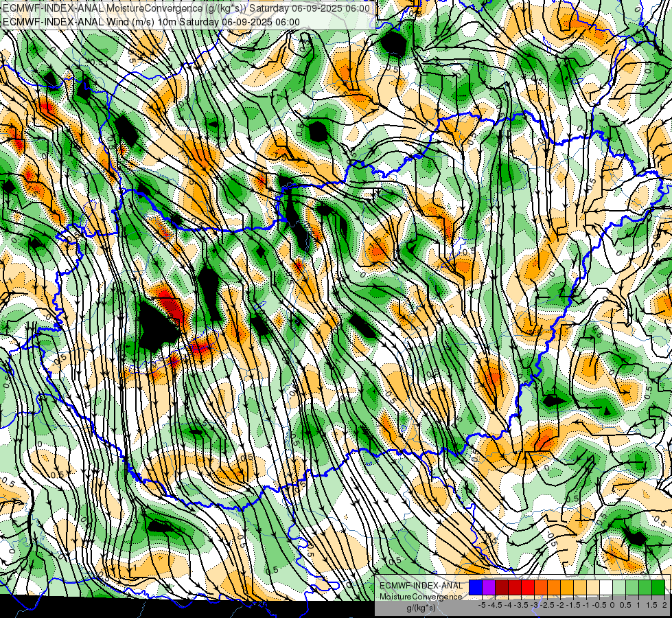
Task: Select the legend swatch between -4 and -3.5
Action: point(515,588)
